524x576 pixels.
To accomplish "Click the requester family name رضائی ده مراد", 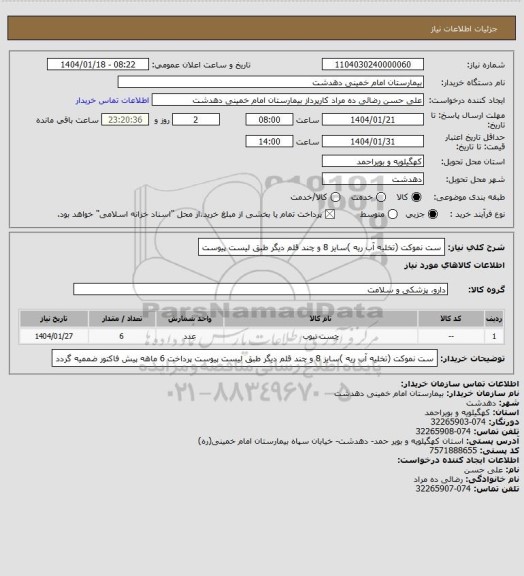I will click(x=439, y=479).
